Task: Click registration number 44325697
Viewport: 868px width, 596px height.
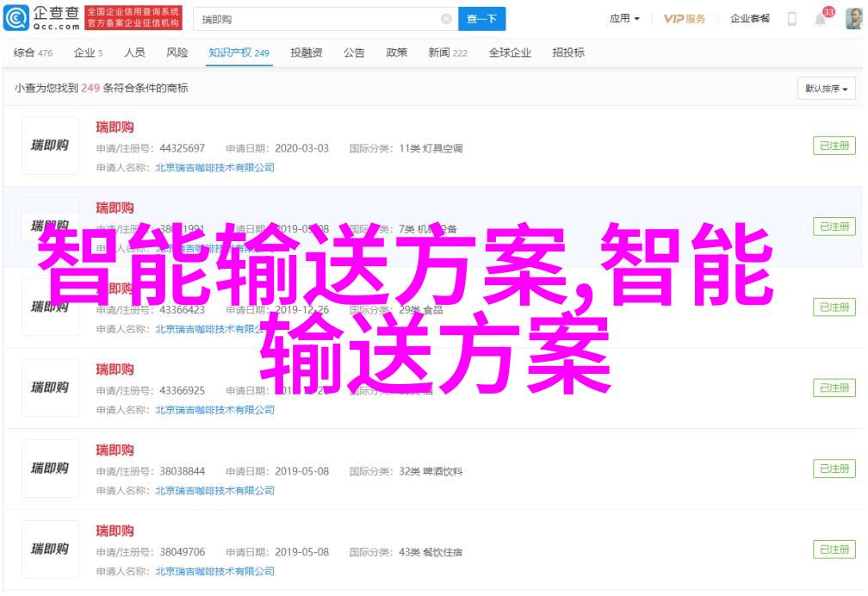Action: pyautogui.click(x=183, y=148)
